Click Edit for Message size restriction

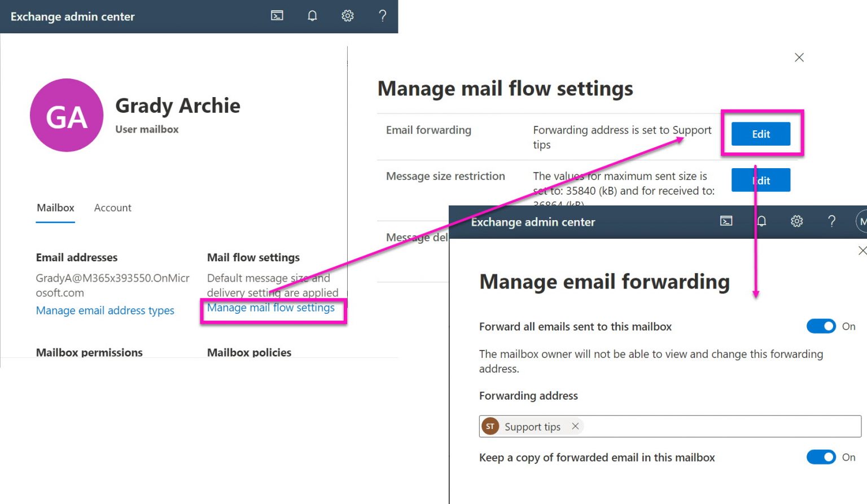click(x=760, y=179)
